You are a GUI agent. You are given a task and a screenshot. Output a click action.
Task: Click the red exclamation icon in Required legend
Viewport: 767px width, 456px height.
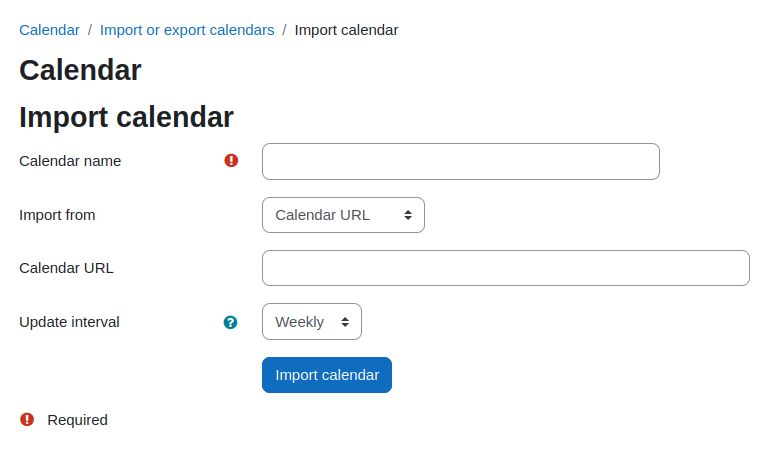coord(27,419)
